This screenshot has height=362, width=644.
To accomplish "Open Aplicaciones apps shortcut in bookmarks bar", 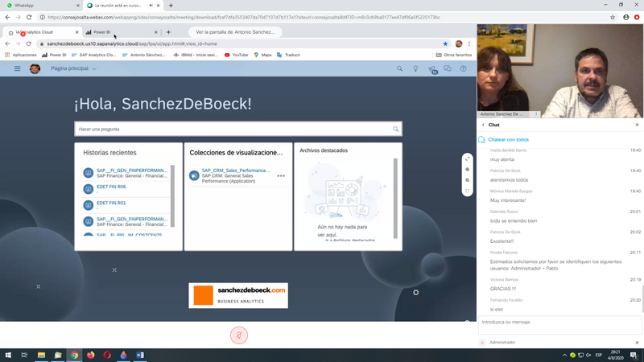I will pyautogui.click(x=21, y=55).
